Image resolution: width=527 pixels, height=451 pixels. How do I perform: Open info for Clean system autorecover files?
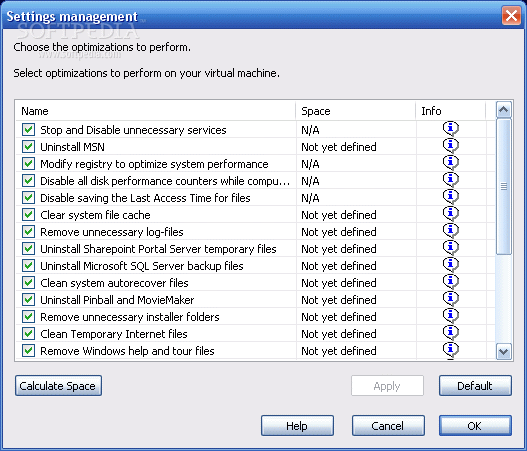pos(450,282)
